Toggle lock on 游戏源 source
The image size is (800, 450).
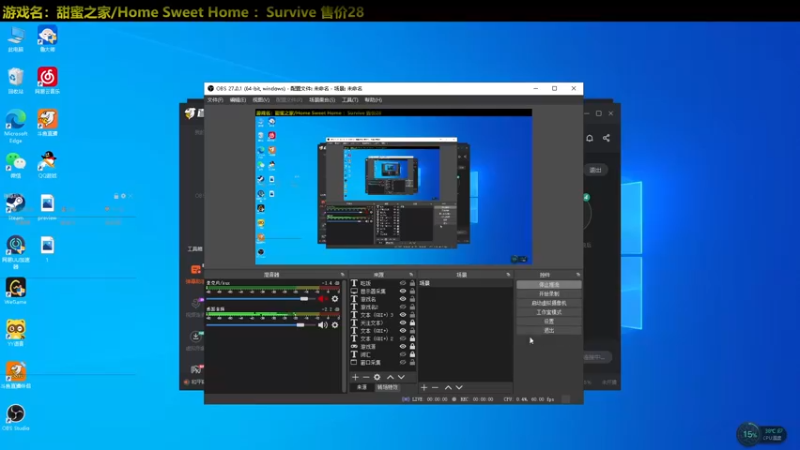412,346
